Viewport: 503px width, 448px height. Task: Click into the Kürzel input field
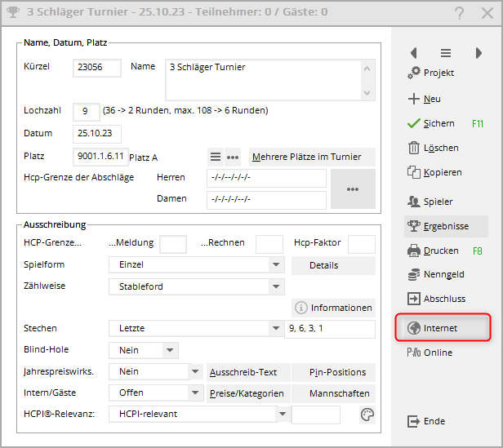pos(96,68)
